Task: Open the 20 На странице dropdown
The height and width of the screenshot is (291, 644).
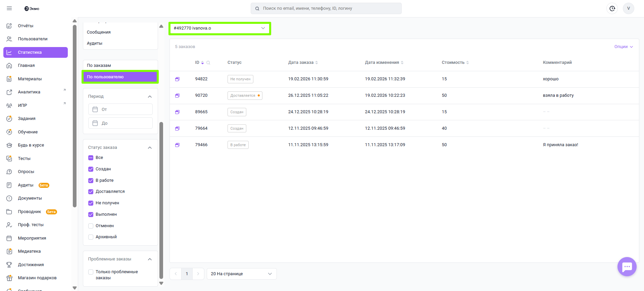Action: pyautogui.click(x=241, y=274)
